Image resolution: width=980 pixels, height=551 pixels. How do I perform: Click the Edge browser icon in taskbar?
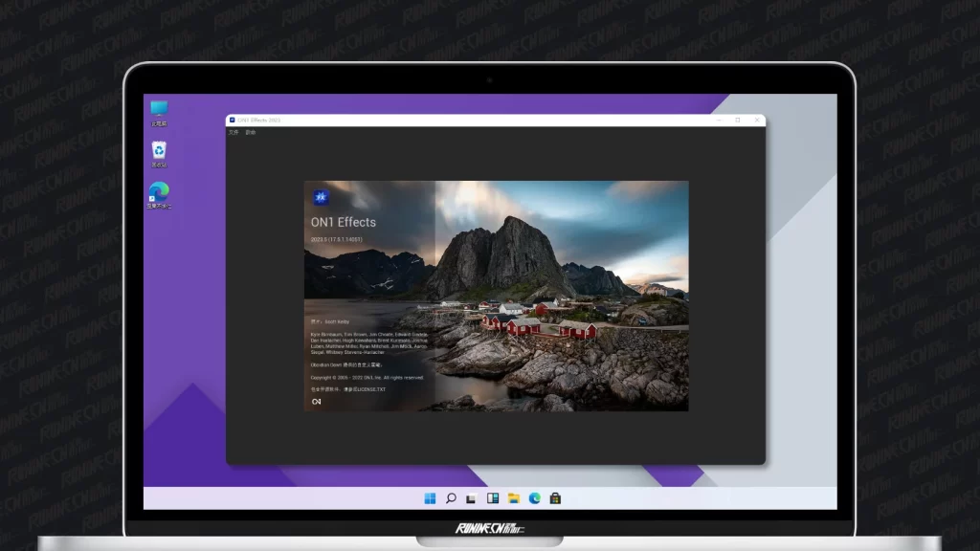pos(535,498)
